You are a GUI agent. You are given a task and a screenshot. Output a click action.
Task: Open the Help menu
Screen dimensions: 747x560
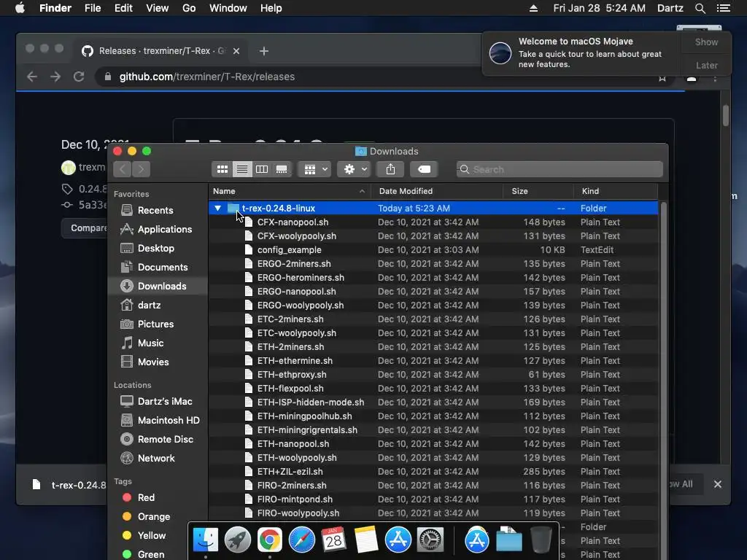click(271, 8)
